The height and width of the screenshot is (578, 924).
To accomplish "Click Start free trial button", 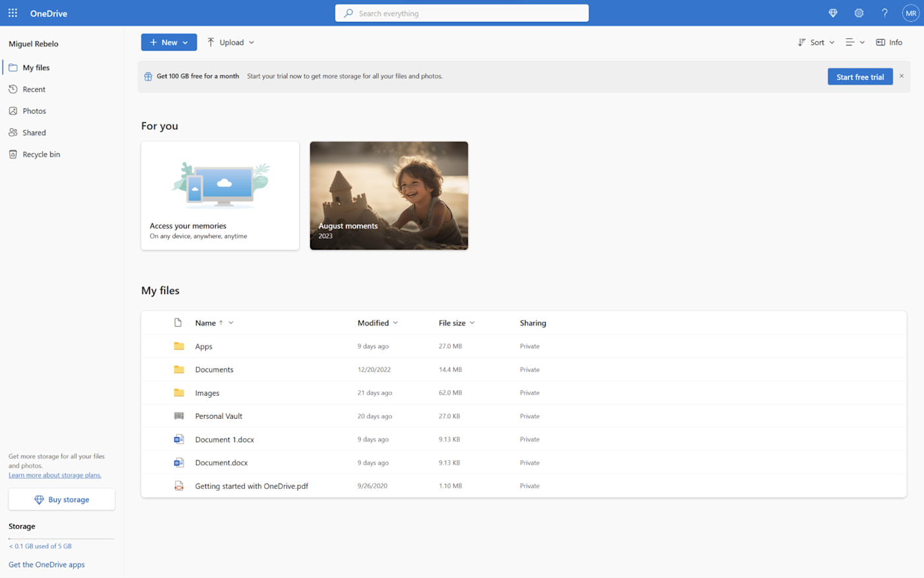I will pyautogui.click(x=860, y=77).
